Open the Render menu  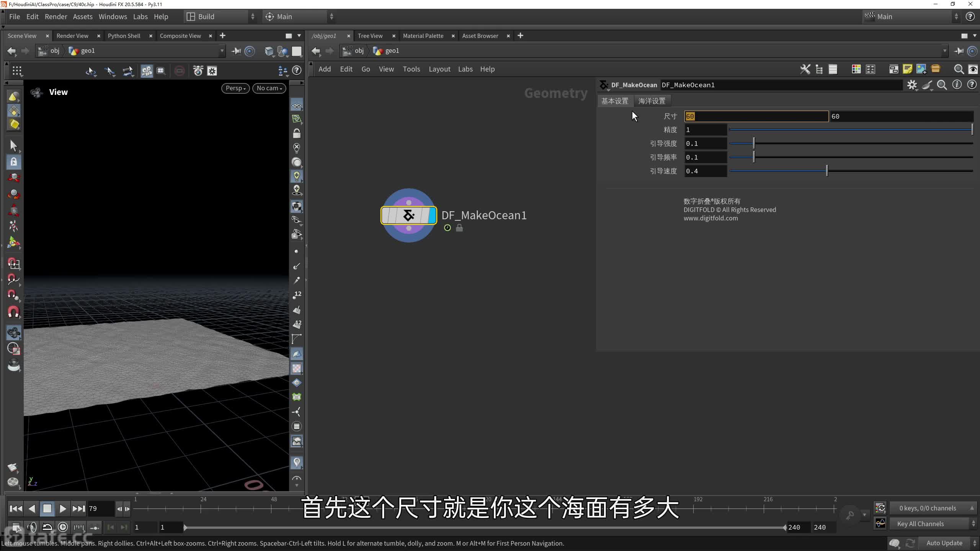tap(56, 17)
